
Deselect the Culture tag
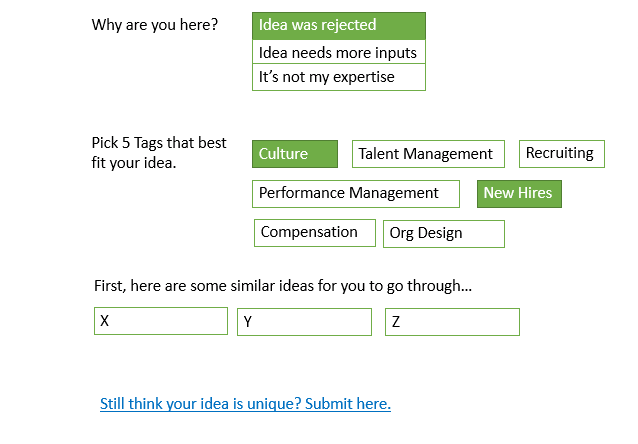point(294,153)
